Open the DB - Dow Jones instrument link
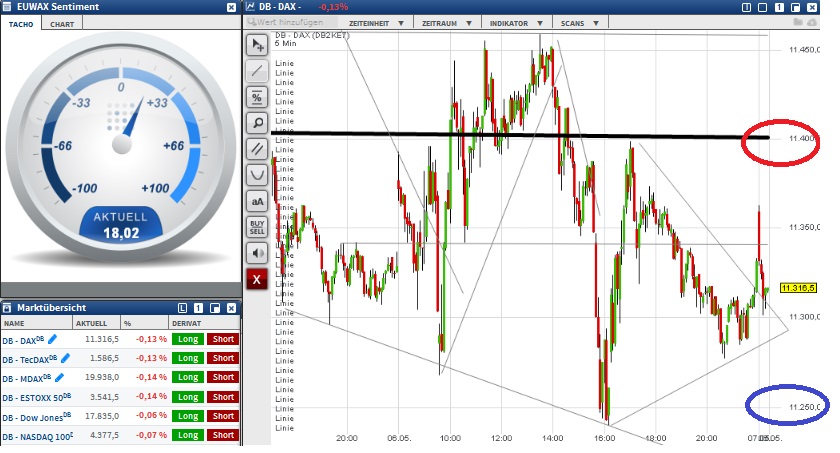Screen dimensions: 840x453 (36, 417)
